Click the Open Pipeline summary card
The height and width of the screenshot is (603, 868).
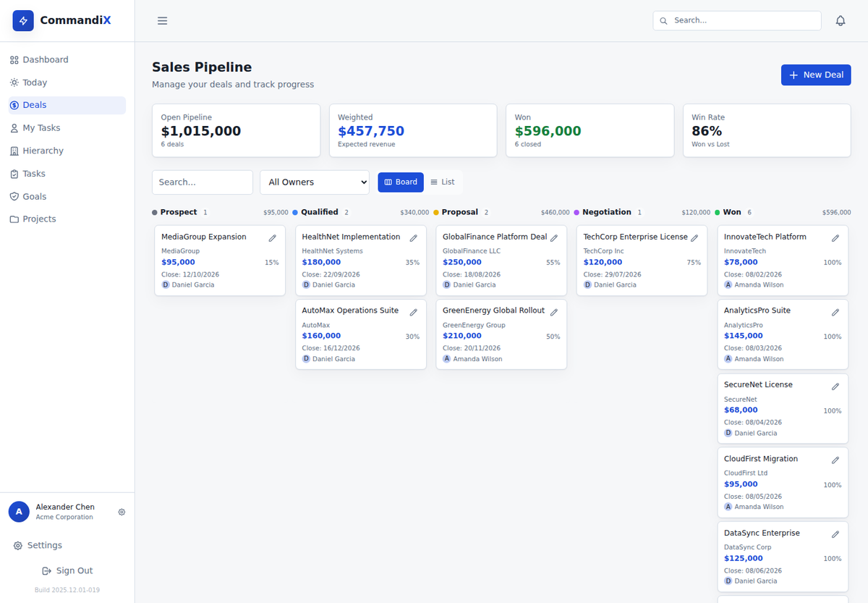click(236, 130)
